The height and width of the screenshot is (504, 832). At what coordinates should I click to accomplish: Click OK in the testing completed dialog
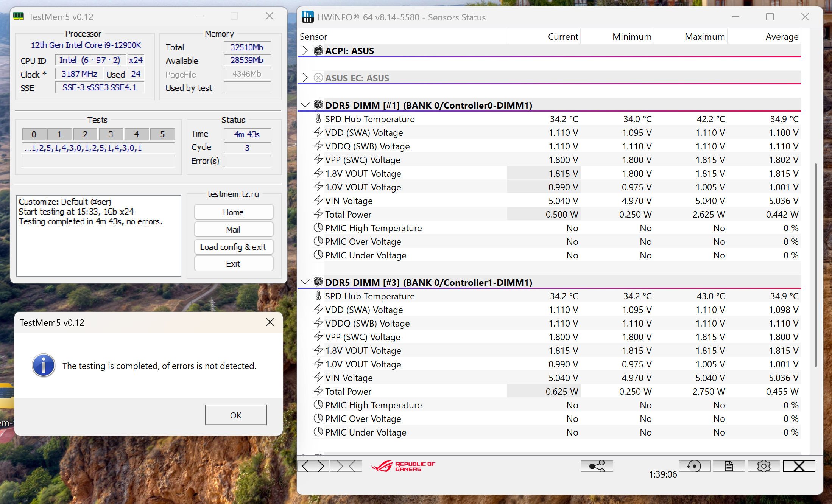point(235,415)
